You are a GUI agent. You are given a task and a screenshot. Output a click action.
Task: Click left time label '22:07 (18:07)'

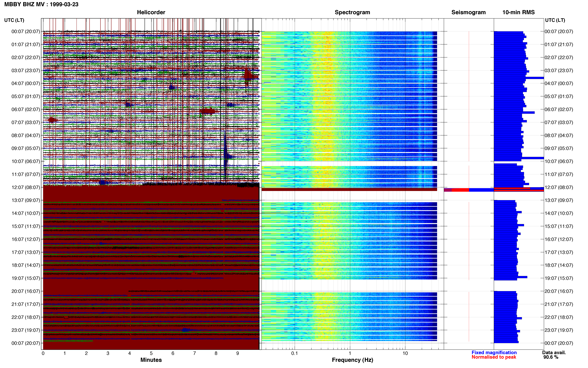tap(26, 317)
